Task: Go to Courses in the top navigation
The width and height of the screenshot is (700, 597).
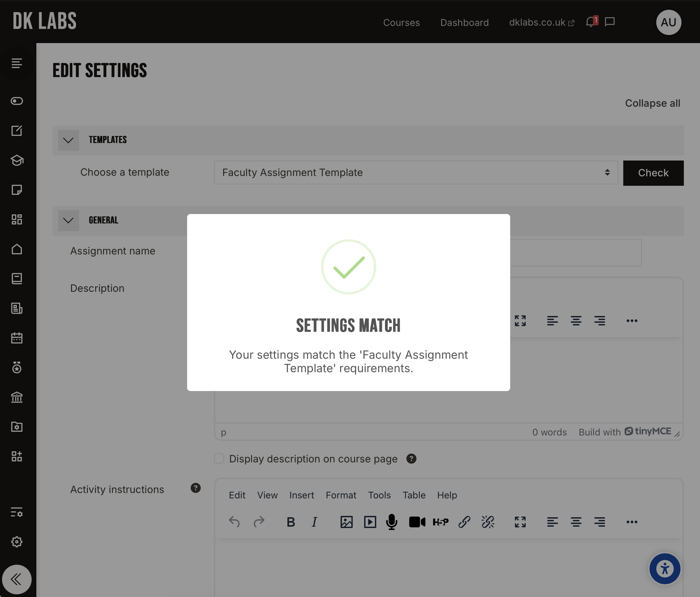Action: [x=401, y=23]
